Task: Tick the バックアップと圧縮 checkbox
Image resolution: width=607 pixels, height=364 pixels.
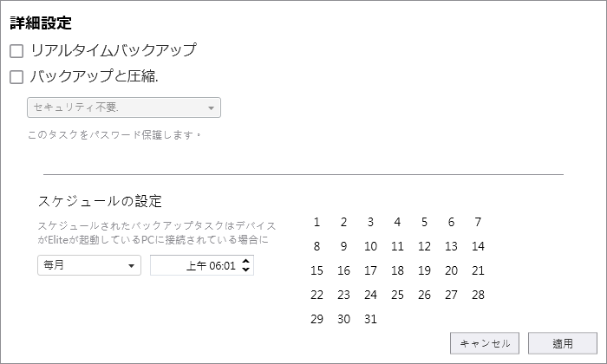Action: click(16, 77)
